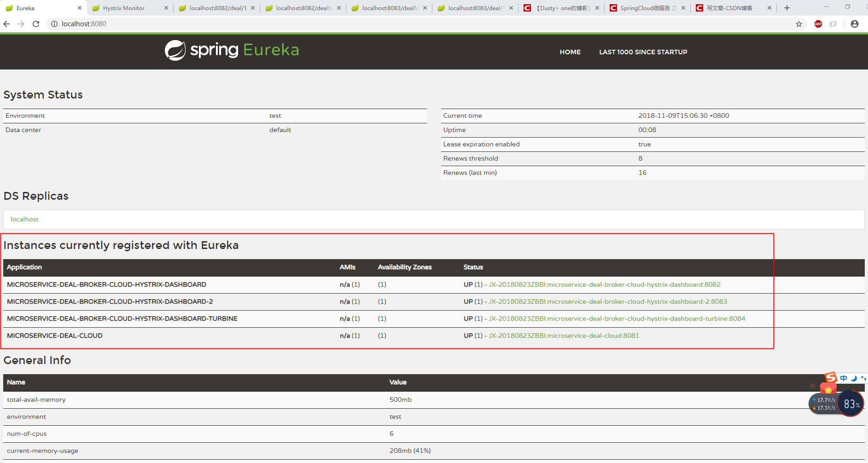Select MICROSERVICE-DEAL-BROKER-CLOUD-HYSTRIX-DASHBOARD-2 application name
This screenshot has height=463, width=868.
110,301
